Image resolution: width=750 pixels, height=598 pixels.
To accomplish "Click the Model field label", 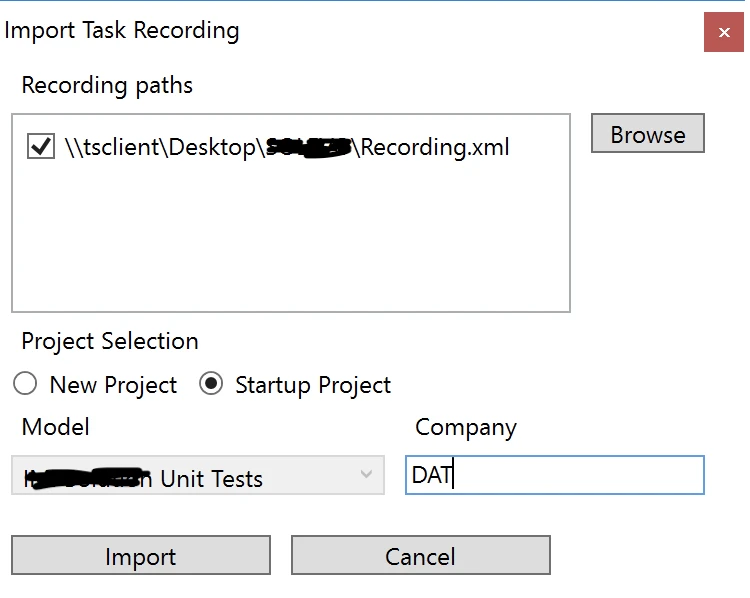I will 56,427.
